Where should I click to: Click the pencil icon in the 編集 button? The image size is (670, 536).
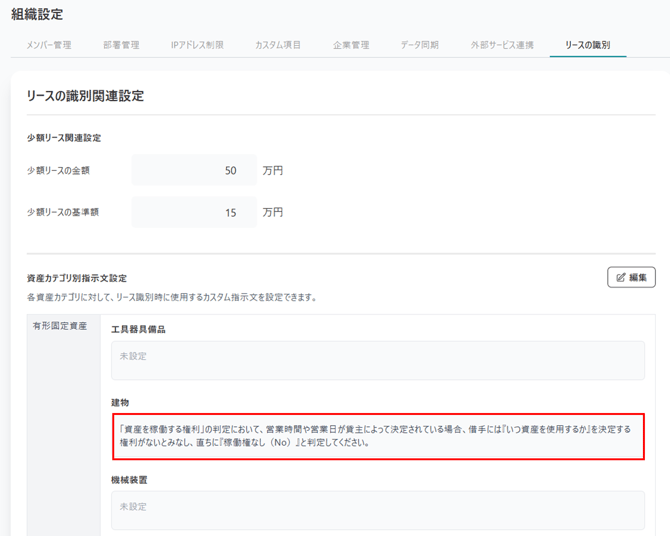[x=621, y=277]
